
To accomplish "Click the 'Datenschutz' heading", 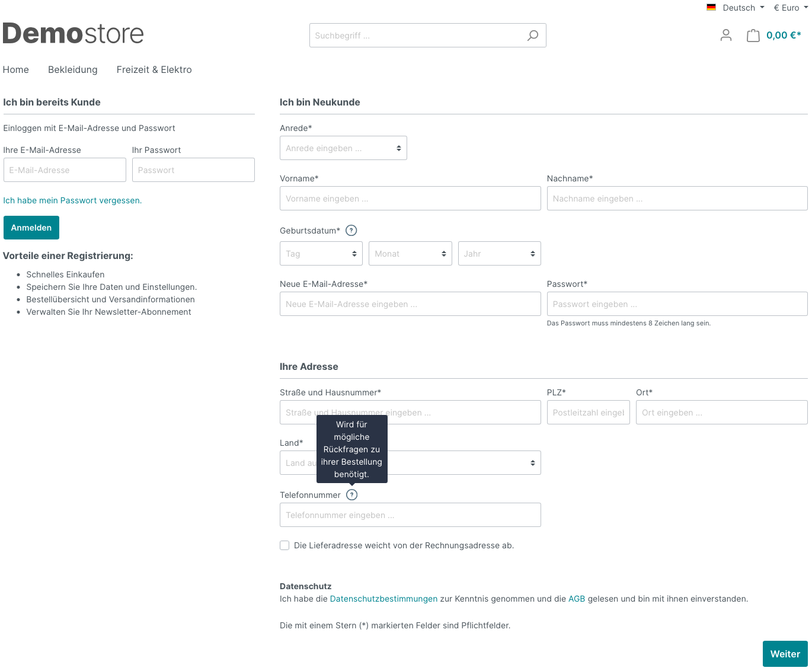I will click(306, 586).
